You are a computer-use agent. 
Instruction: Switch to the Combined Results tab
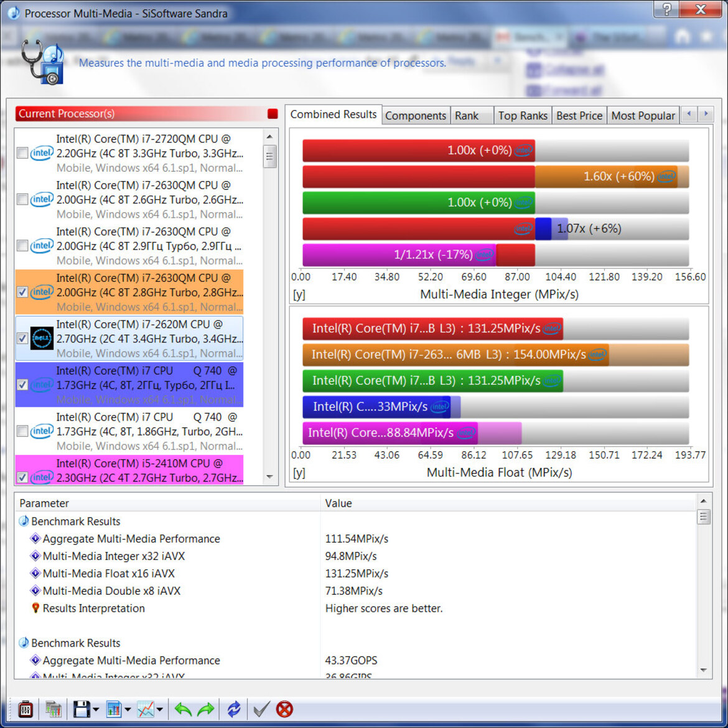[334, 114]
